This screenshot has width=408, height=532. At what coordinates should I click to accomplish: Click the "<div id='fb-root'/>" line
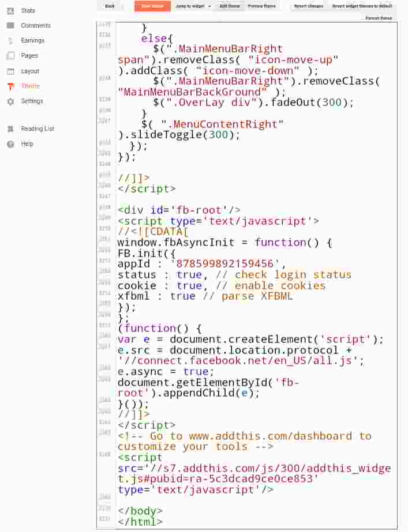pyautogui.click(x=179, y=210)
